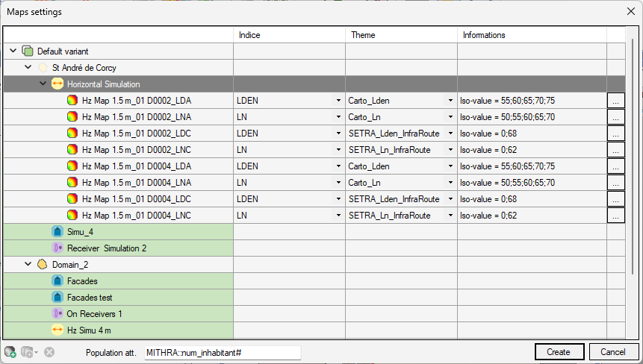Click the Domain_2 polygon icon
Screen dimensions: 643x364
pyautogui.click(x=43, y=264)
